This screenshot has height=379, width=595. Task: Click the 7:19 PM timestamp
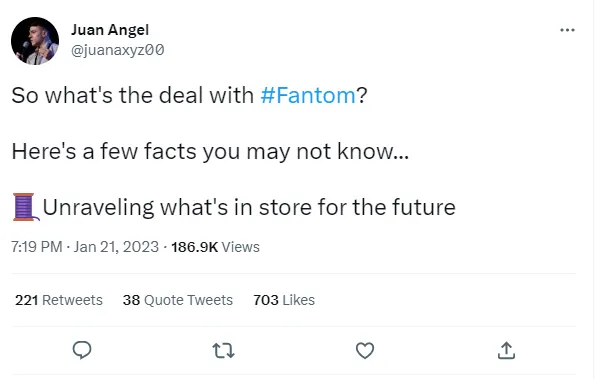[37, 247]
